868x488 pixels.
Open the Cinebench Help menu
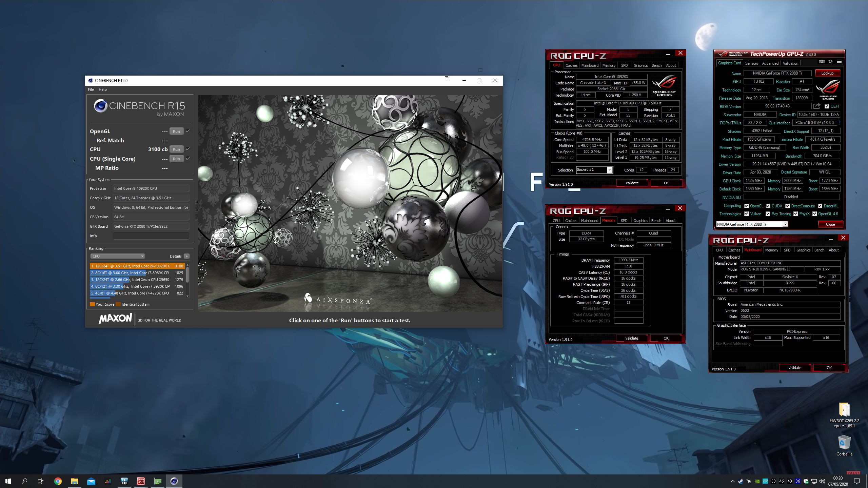pyautogui.click(x=103, y=89)
